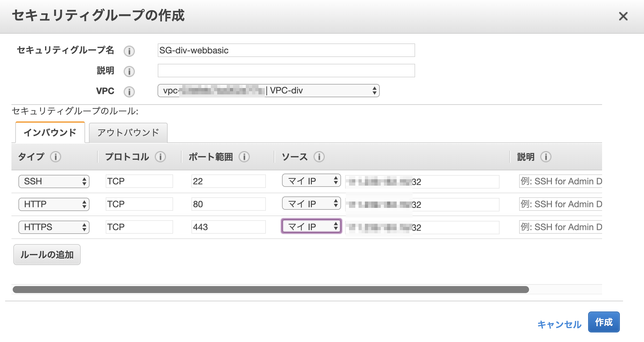Click the rule description field in HTTP row
644x342 pixels.
[561, 204]
